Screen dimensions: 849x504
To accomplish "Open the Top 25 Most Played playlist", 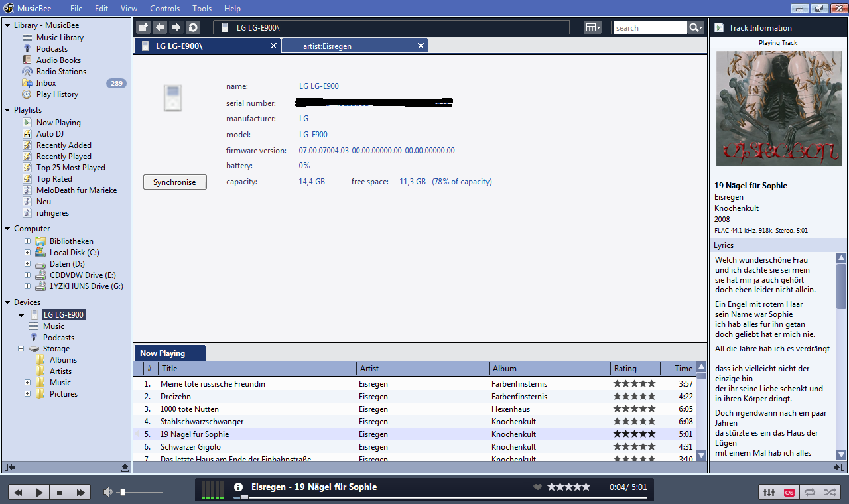I will pos(70,168).
